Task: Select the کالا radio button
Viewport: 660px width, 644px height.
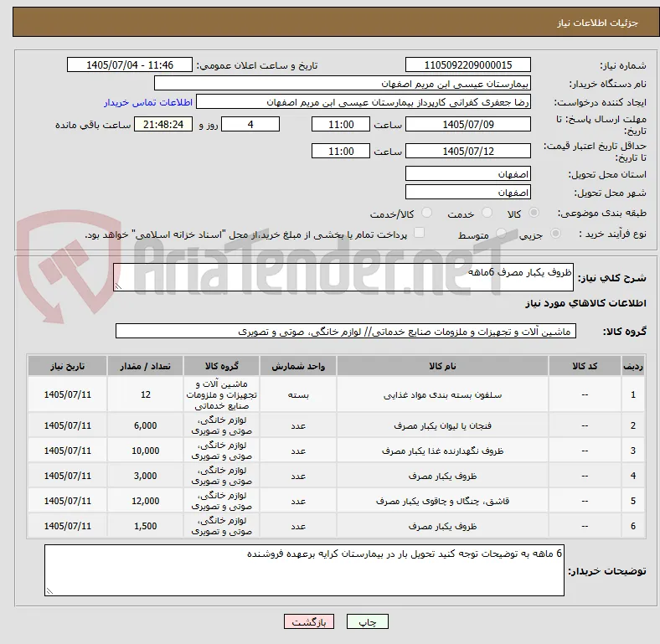Action: pos(534,213)
